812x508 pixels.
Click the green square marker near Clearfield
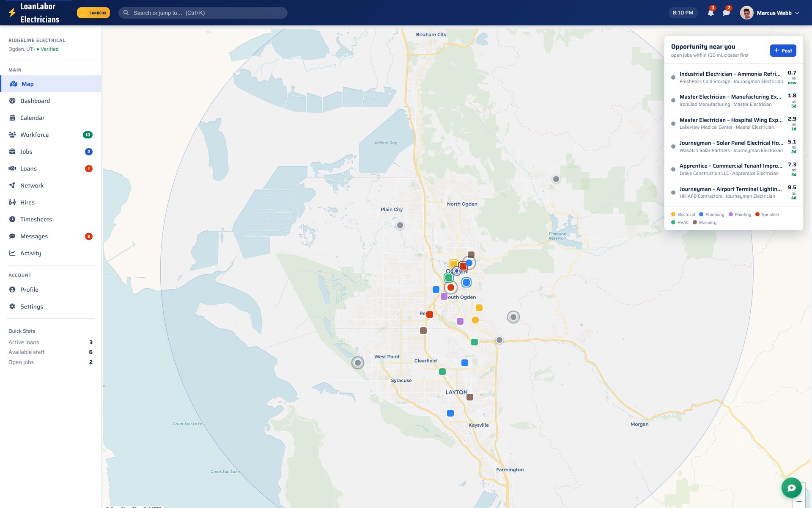[x=442, y=372]
